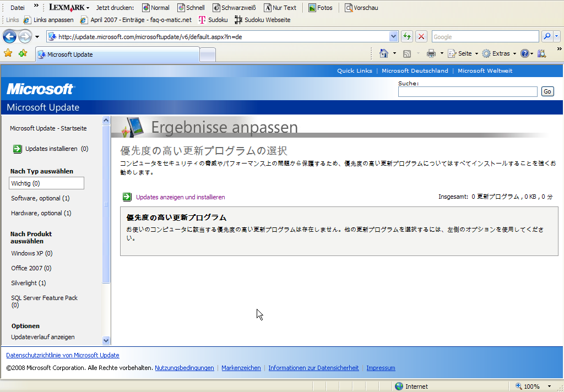Image resolution: width=564 pixels, height=392 pixels.
Task: Open Informationen zur Datensicherheit link
Action: pyautogui.click(x=313, y=368)
